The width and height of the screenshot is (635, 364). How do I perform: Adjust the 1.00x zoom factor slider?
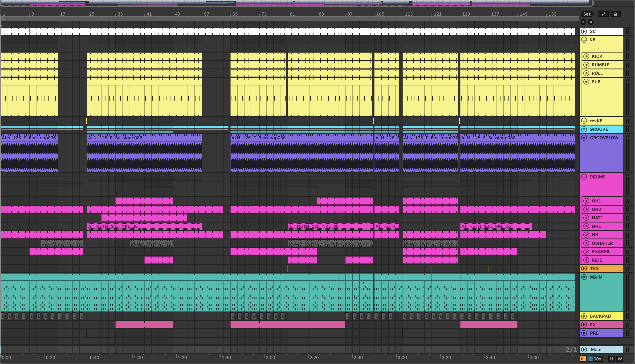596,359
